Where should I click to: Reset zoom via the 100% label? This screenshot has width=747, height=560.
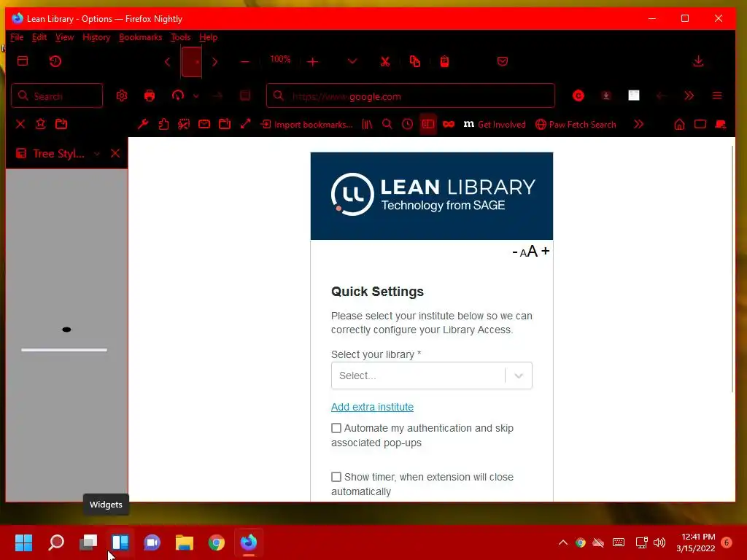[280, 60]
